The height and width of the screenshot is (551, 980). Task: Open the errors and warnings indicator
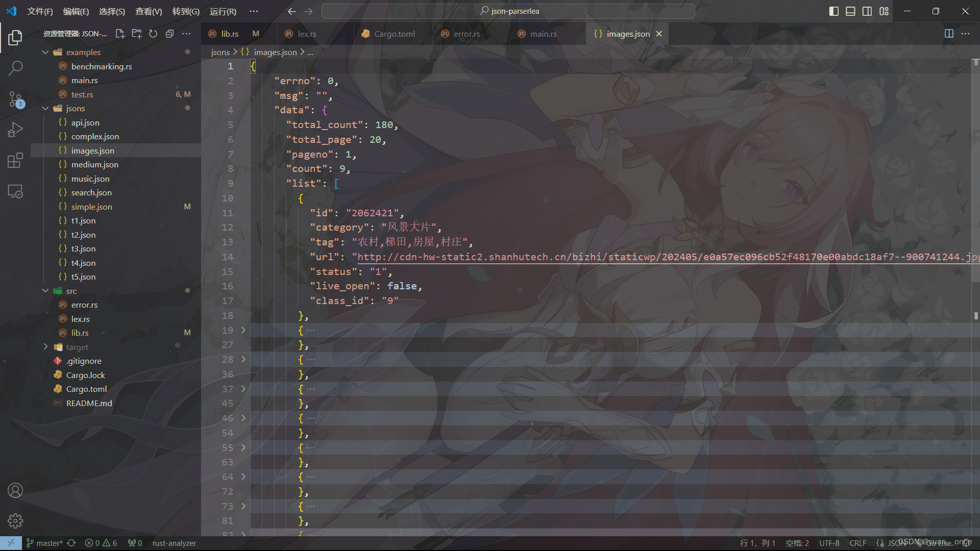101,543
